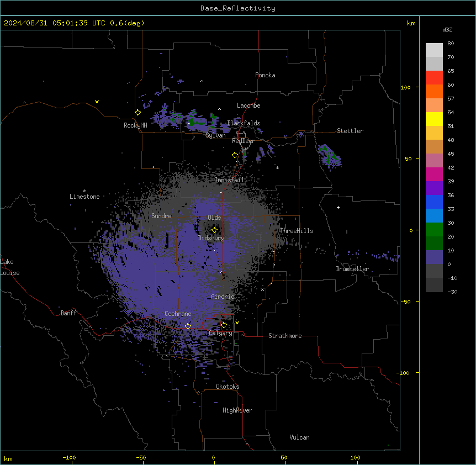Click the Okotoks town label
476x465 pixels.
click(228, 387)
